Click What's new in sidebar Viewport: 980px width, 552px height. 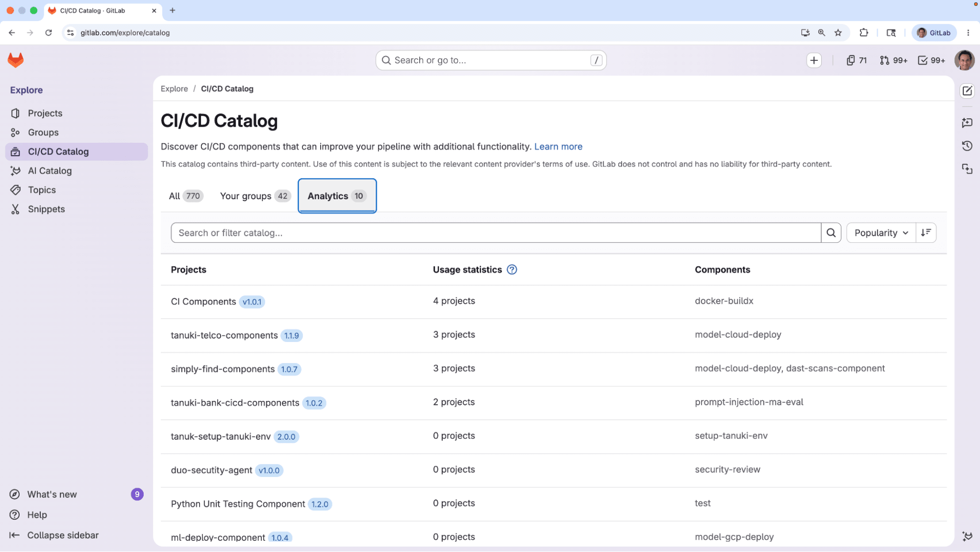76,494
